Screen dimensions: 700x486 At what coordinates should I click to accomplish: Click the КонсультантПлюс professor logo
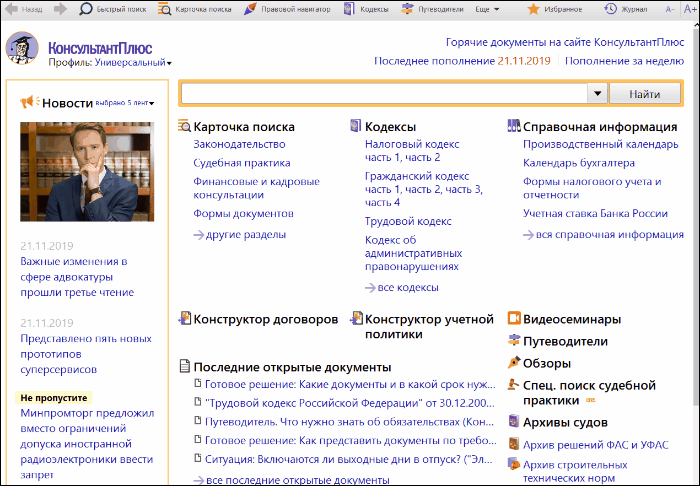click(22, 48)
